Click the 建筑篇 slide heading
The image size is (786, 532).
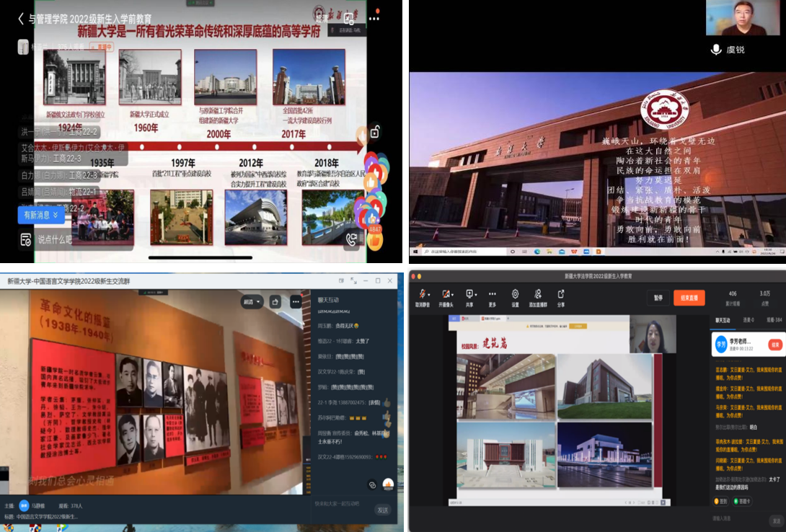494,344
